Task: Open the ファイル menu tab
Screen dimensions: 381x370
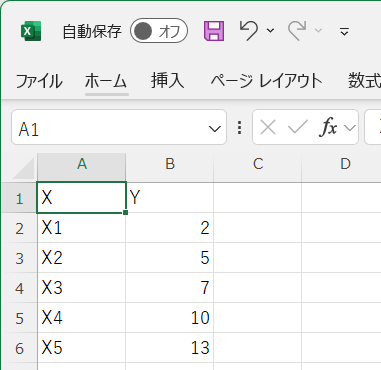Action: click(x=39, y=81)
